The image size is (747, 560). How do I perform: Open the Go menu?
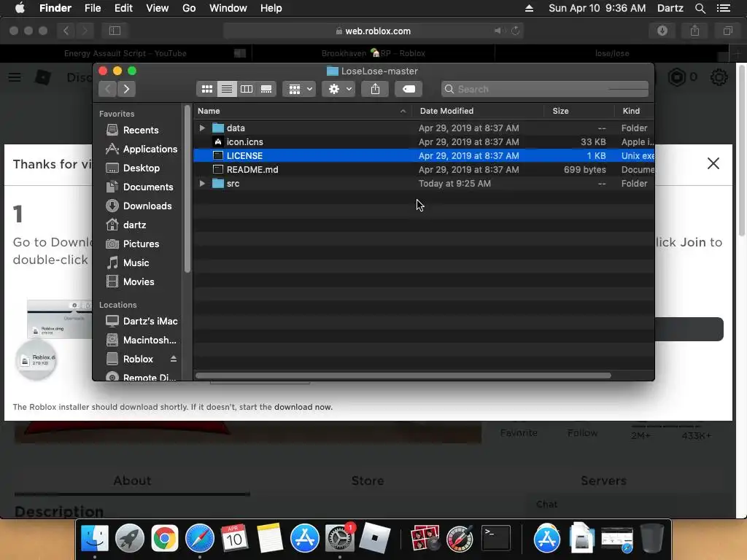click(x=189, y=8)
